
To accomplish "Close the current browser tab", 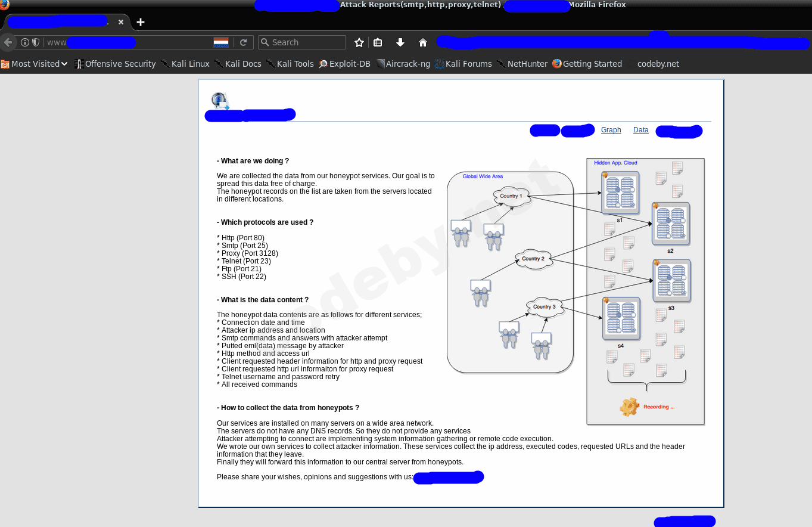I will tap(121, 22).
